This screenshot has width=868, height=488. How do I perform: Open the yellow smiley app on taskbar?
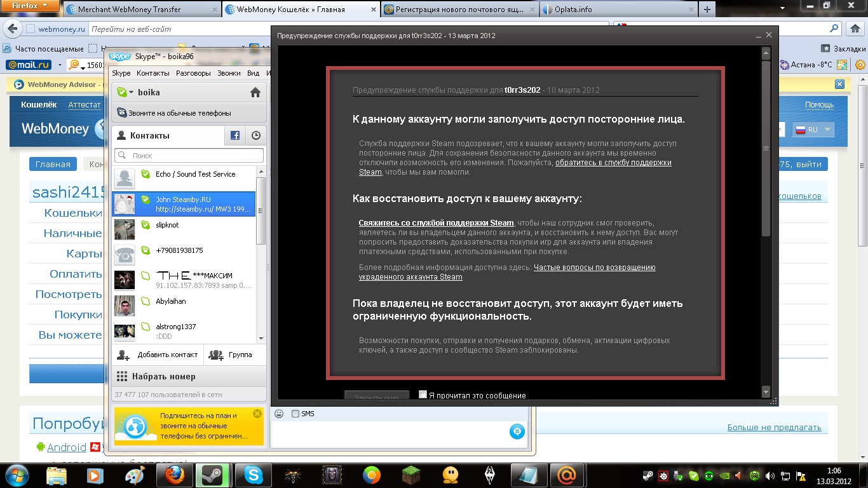click(x=451, y=475)
